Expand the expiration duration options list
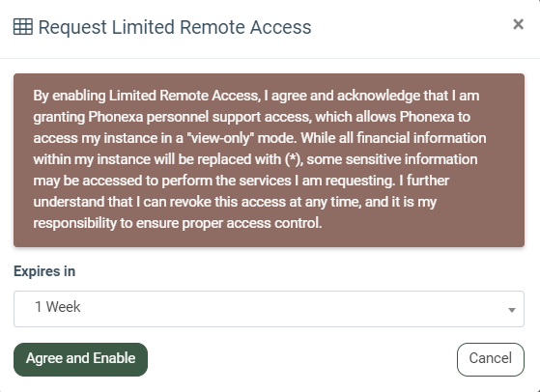 tap(269, 309)
